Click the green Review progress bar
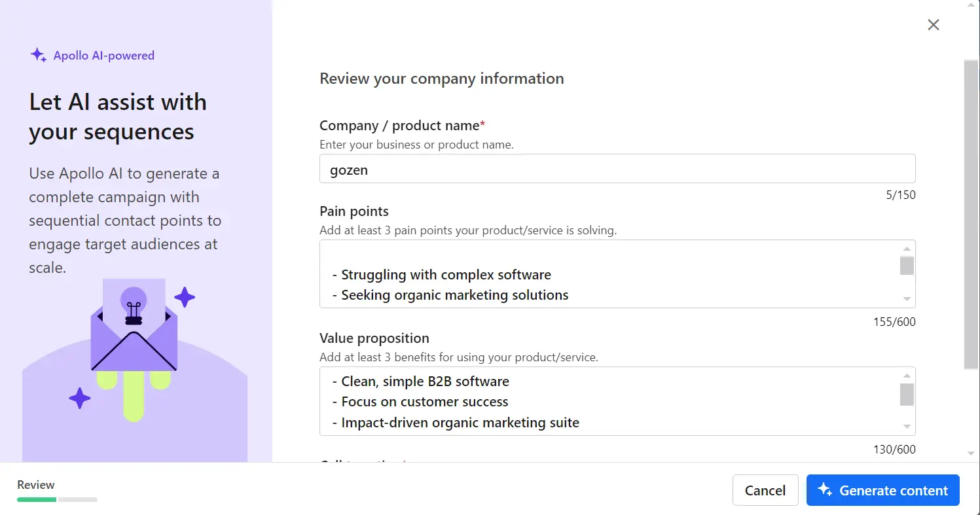This screenshot has width=980, height=515. (37, 499)
